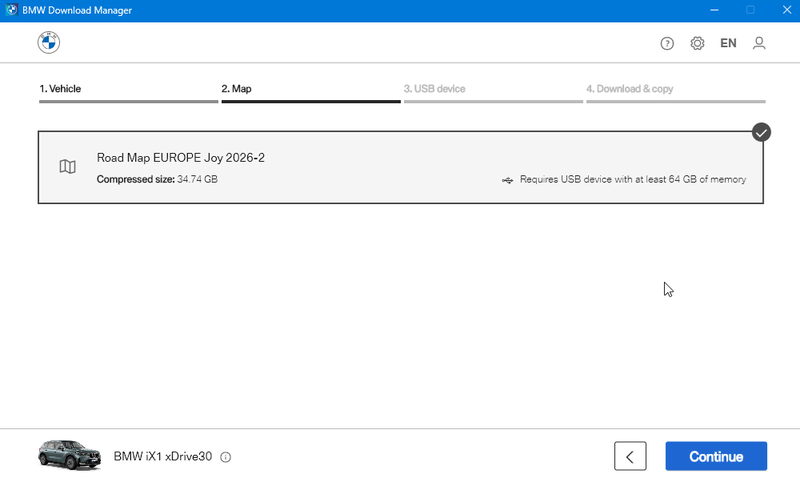Open vehicle info icon next to iX1 xDrive30

[226, 458]
